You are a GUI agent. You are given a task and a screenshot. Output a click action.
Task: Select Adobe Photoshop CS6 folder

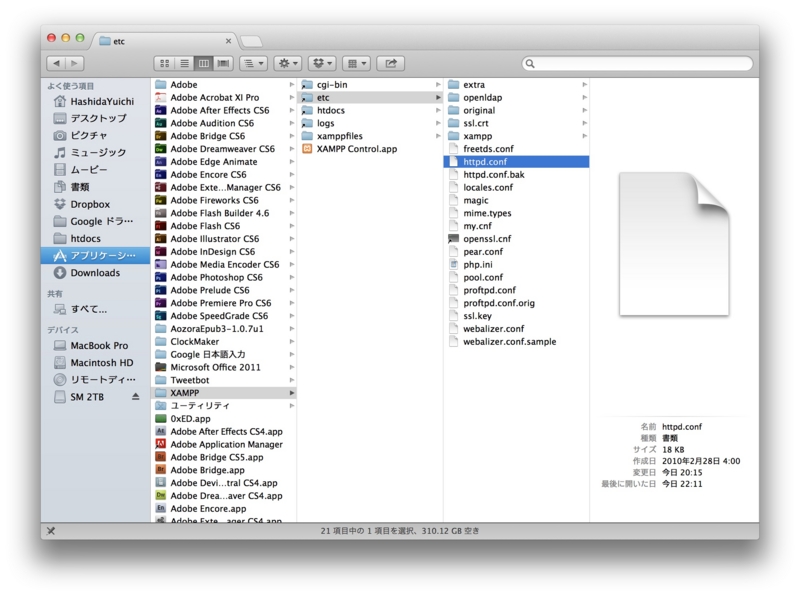coord(224,278)
